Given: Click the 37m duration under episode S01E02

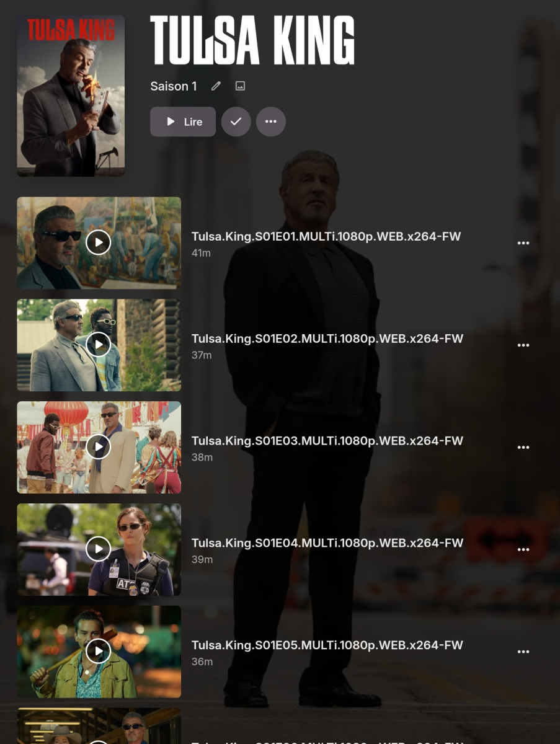Looking at the screenshot, I should (x=202, y=355).
